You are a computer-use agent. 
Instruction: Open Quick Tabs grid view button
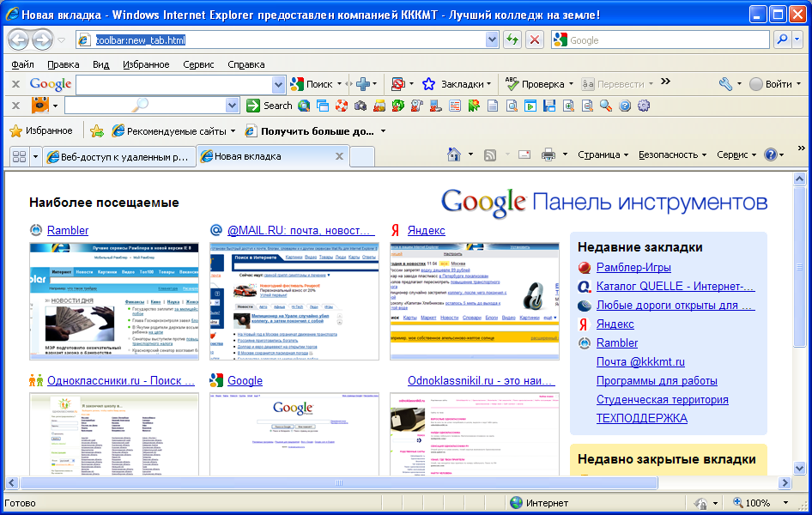click(19, 156)
